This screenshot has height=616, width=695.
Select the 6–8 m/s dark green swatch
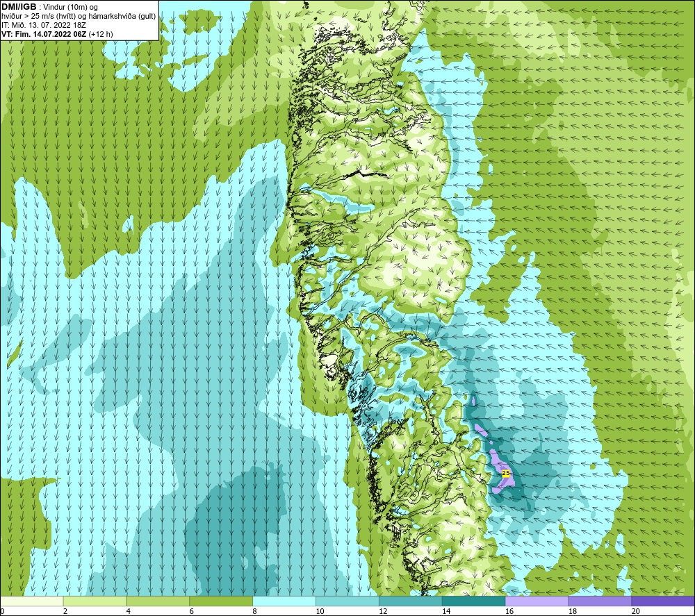(221, 601)
